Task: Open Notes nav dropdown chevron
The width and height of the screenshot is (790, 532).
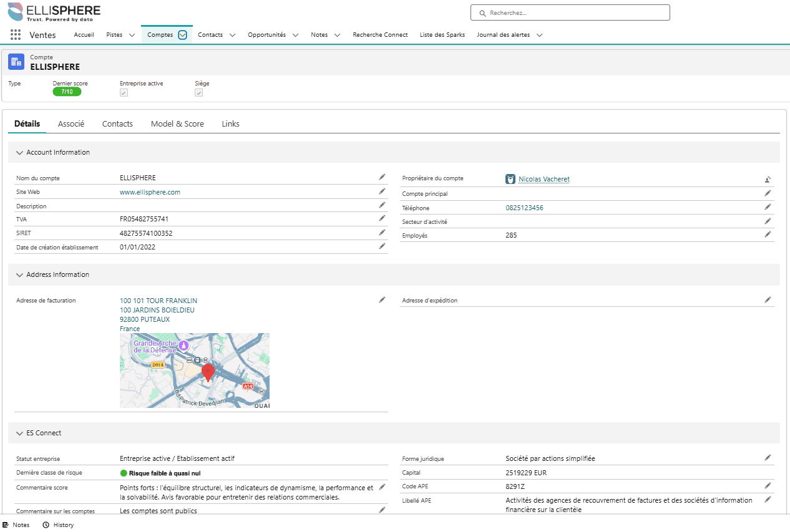Action: (x=337, y=35)
